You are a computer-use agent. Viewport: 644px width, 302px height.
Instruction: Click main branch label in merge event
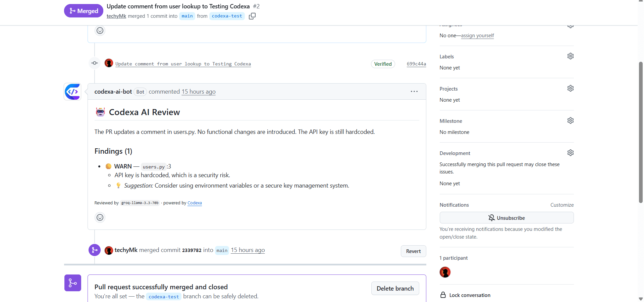(222, 250)
